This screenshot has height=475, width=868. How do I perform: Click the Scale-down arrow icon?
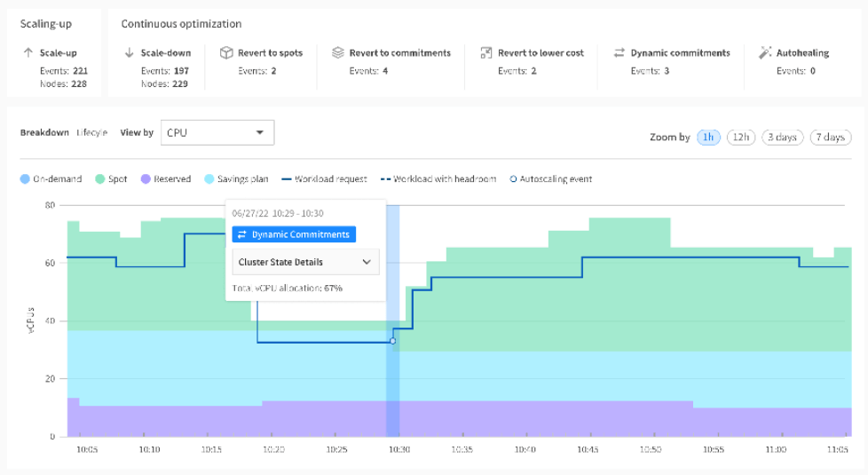tap(129, 52)
